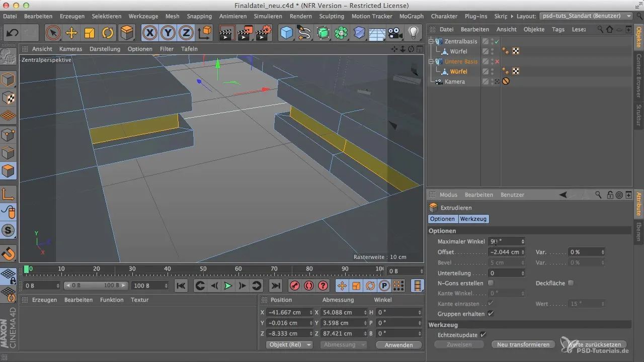Add a floor/environment object icon
644x362 pixels.
point(377,33)
